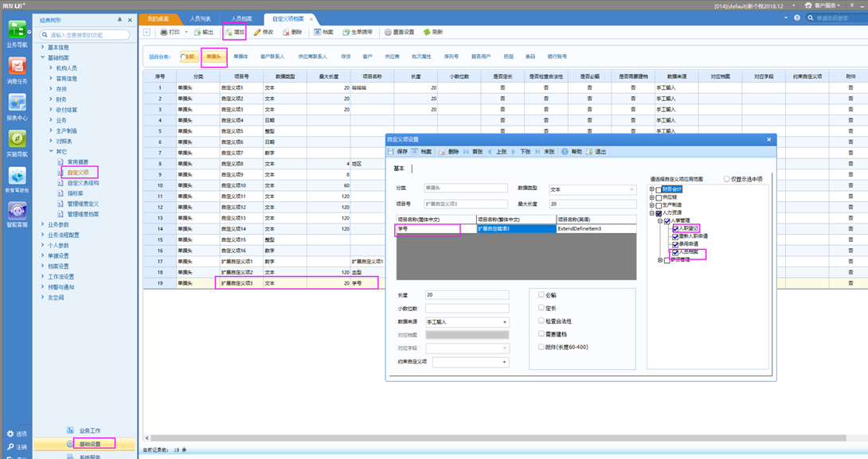This screenshot has width=868, height=459.
Task: Select 客户联系人 category filter
Action: click(x=272, y=56)
